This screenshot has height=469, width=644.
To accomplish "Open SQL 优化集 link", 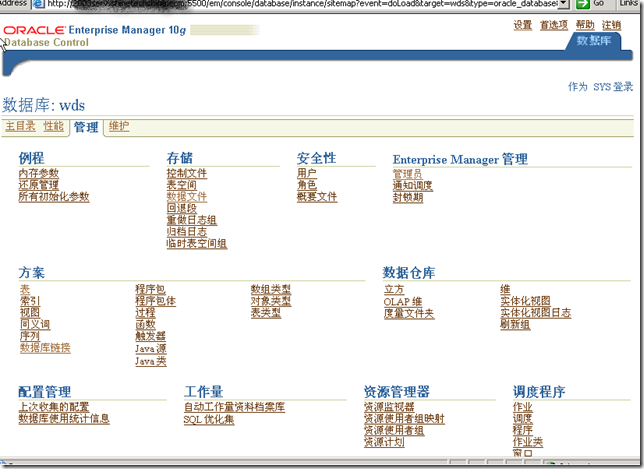I will click(x=209, y=419).
